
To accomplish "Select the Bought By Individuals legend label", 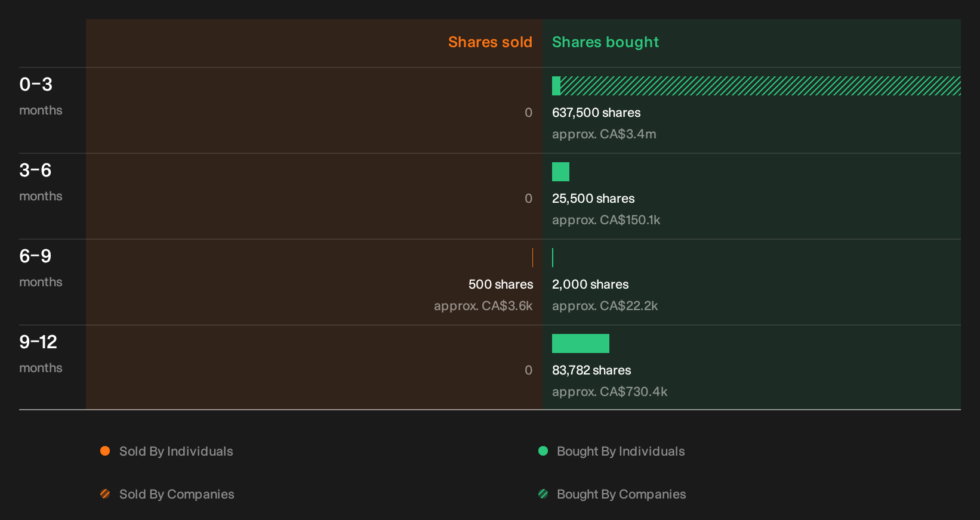I will 621,451.
